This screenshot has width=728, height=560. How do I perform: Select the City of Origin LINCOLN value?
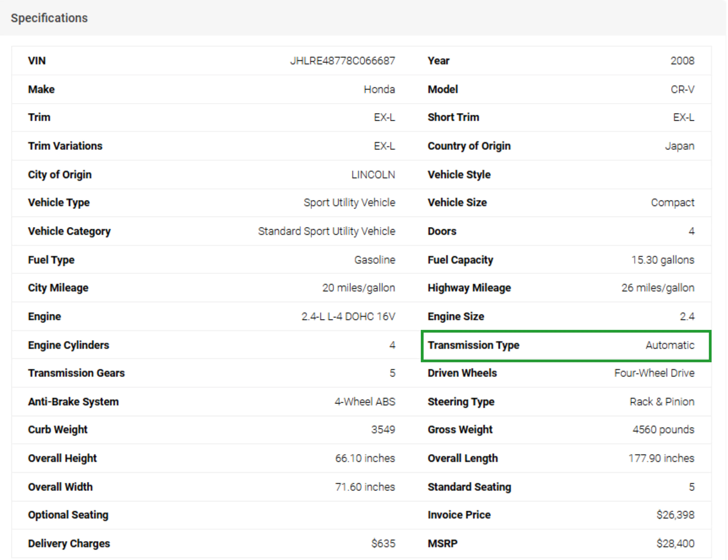click(x=373, y=174)
